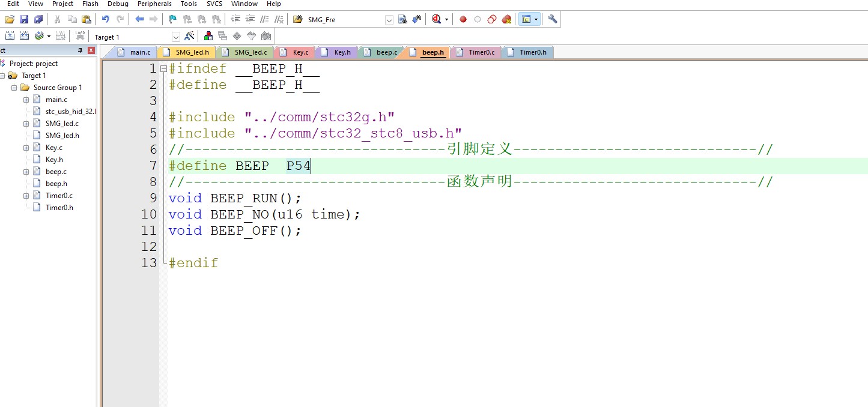Open the Peripherals menu
Image resolution: width=868 pixels, height=407 pixels.
click(154, 4)
